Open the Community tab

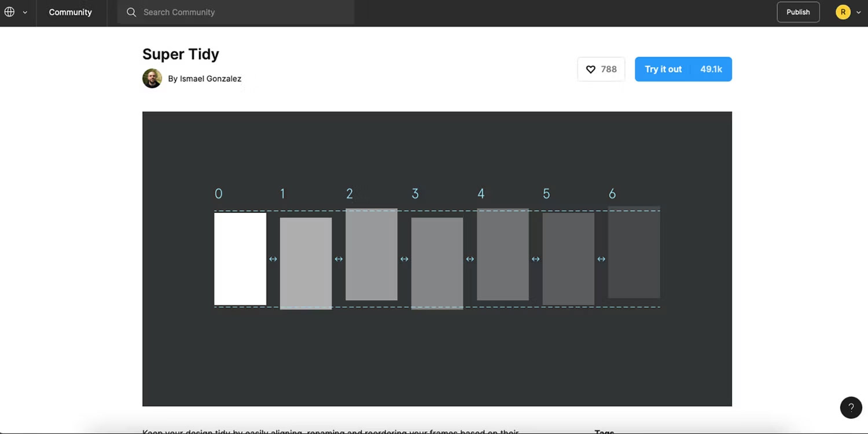[70, 12]
